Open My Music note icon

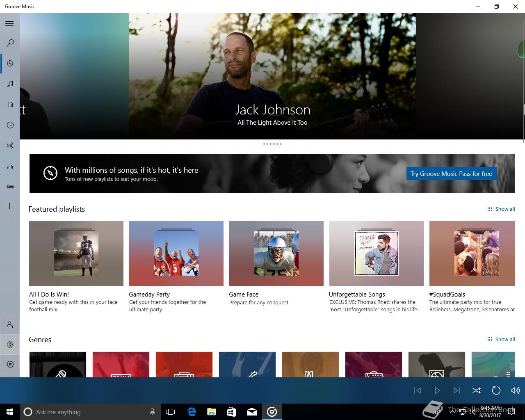(x=10, y=84)
